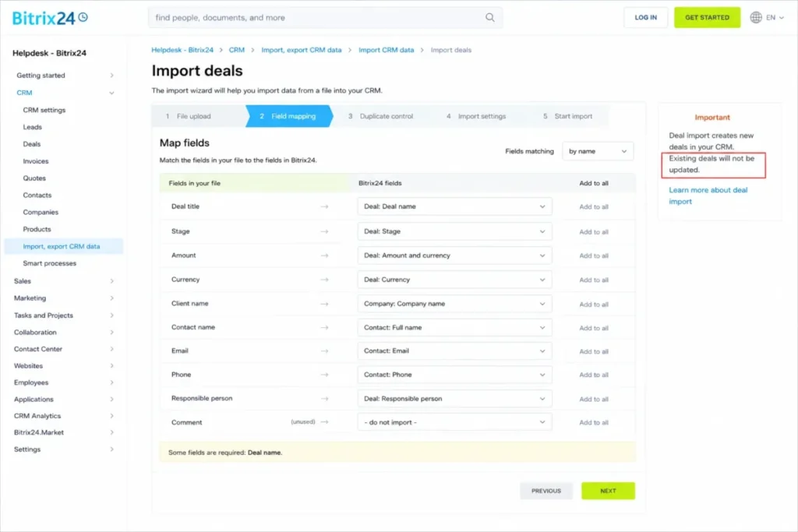The image size is (798, 532).
Task: Open Quotes in sidebar
Action: (34, 178)
